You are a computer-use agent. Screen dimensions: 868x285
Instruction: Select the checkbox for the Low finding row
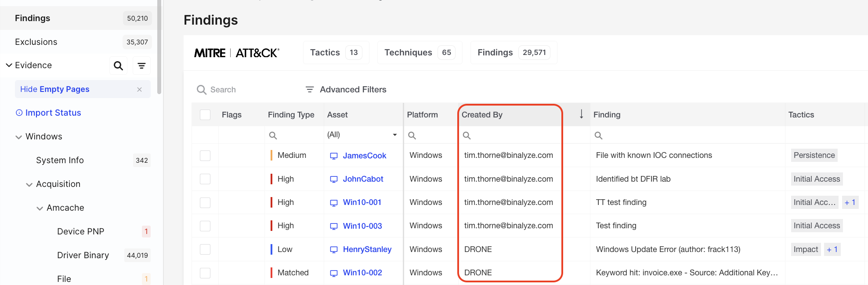click(205, 249)
